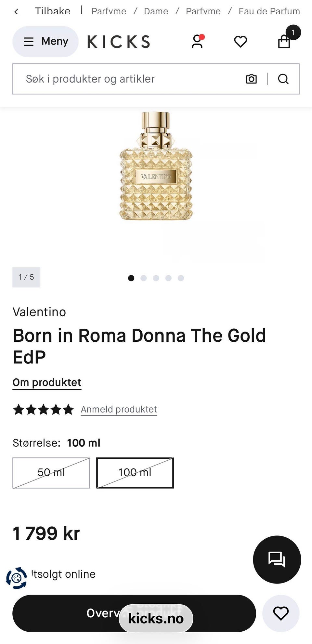Open cookie settings icon
Image resolution: width=312 pixels, height=644 pixels.
tap(16, 578)
